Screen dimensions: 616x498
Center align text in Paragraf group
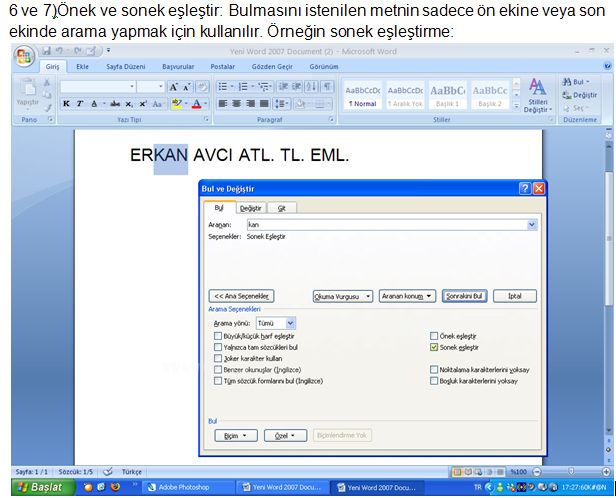(236, 104)
